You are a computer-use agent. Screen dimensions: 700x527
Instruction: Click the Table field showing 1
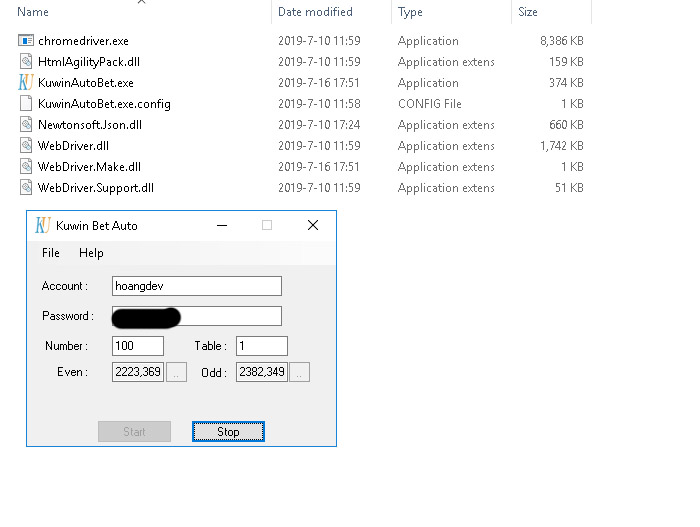click(x=262, y=346)
